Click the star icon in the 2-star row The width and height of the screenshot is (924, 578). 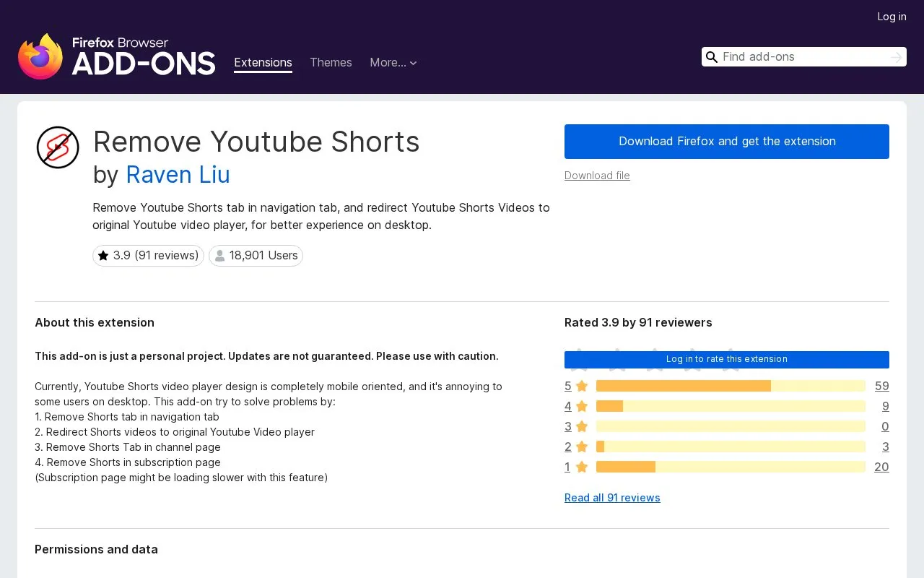(x=582, y=447)
